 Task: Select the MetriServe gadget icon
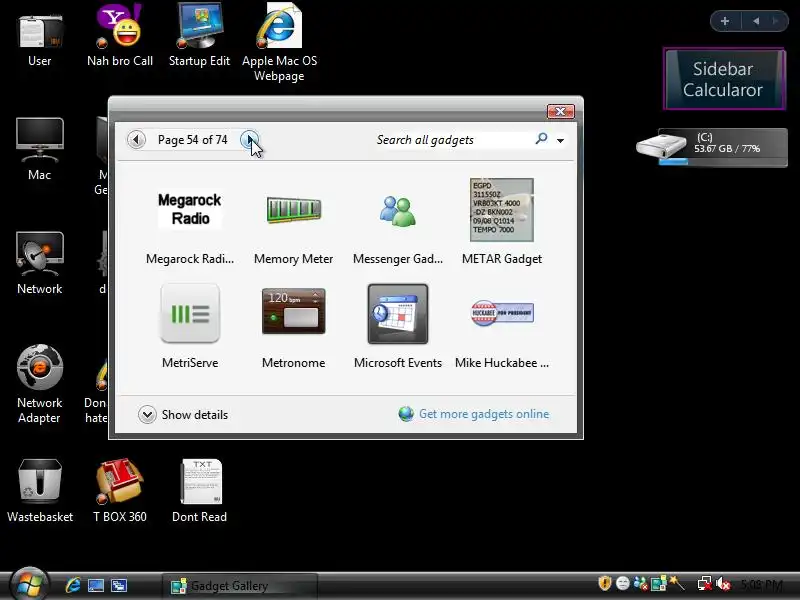[x=190, y=313]
